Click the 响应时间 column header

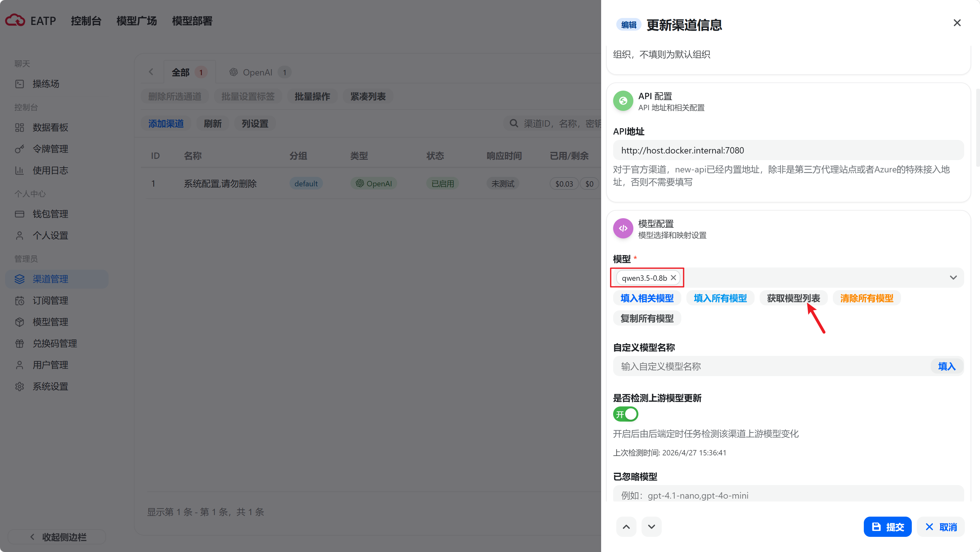point(504,156)
